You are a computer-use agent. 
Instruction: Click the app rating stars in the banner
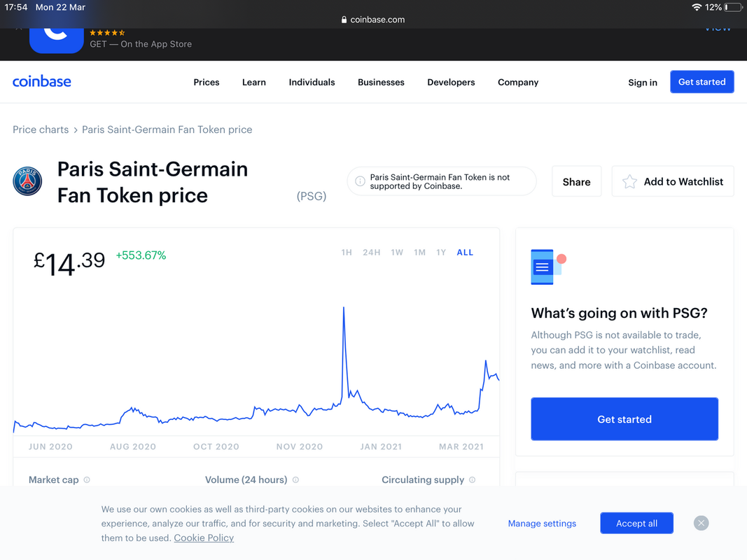[107, 32]
